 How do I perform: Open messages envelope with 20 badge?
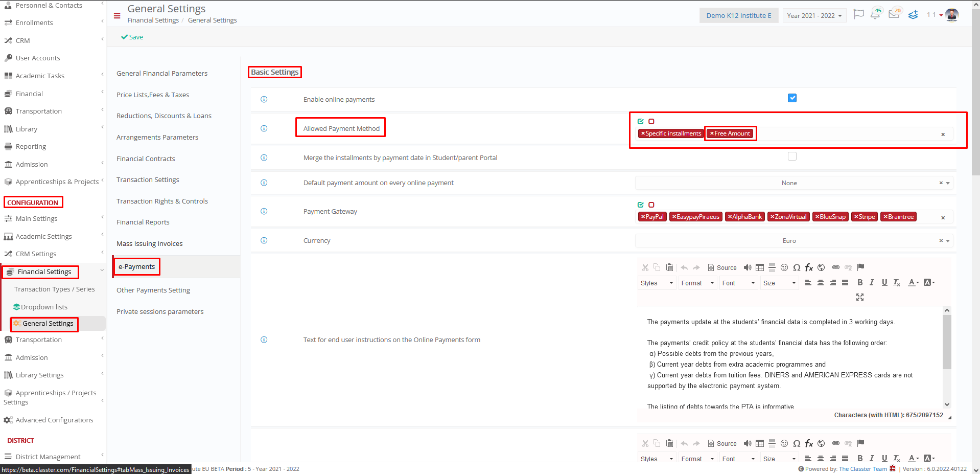tap(894, 14)
